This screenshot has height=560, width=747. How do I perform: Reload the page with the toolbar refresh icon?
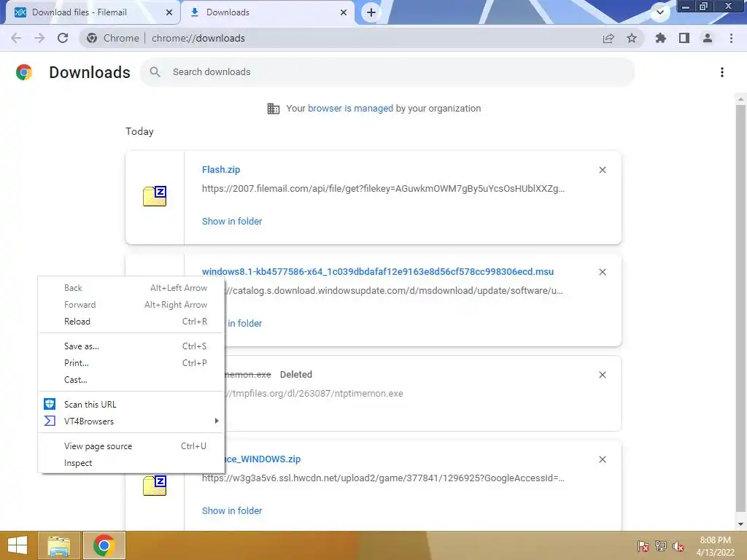[63, 38]
